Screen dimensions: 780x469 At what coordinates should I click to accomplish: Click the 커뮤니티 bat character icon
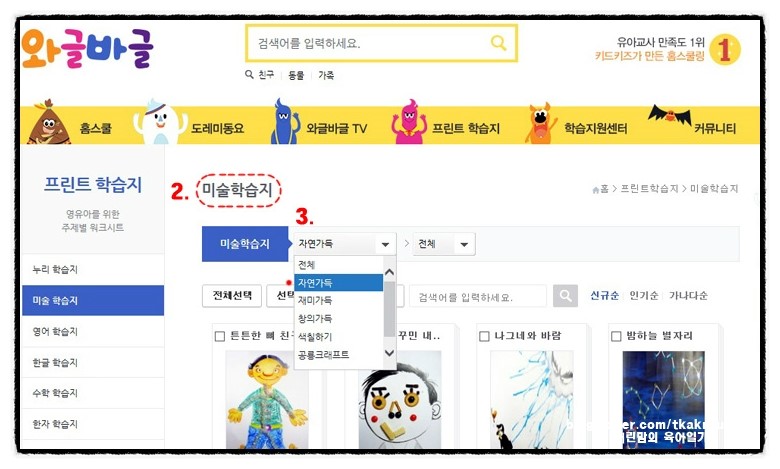670,116
